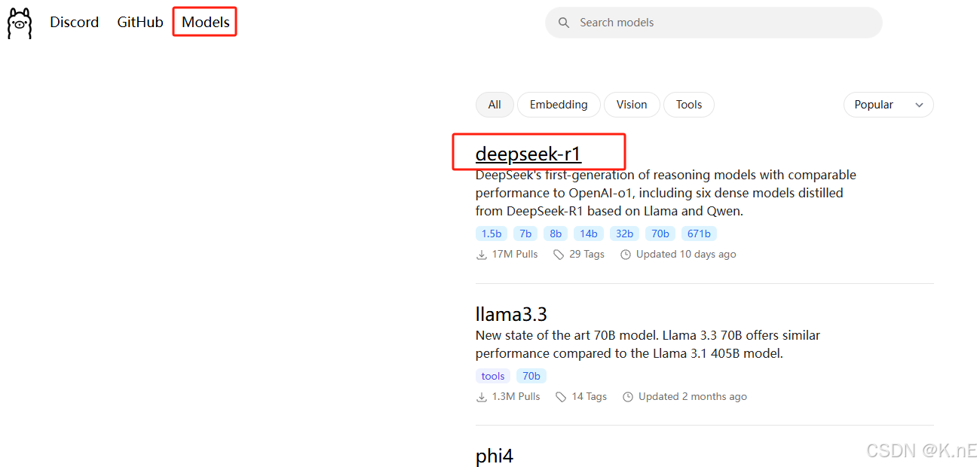
Task: Click Updated 2 months ago text
Action: tap(693, 397)
